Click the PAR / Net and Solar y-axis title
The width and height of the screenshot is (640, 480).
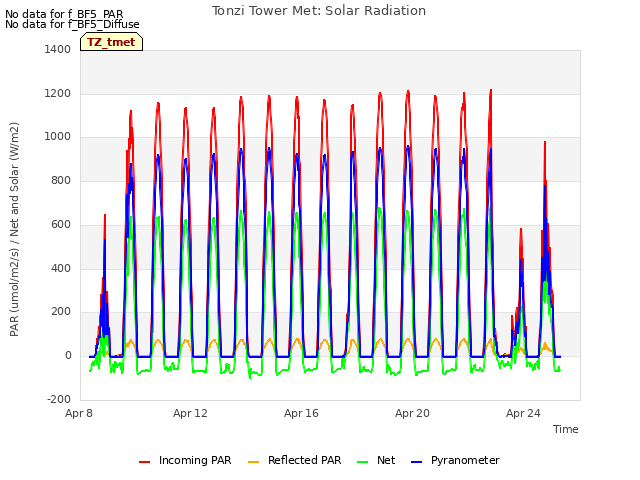(14, 229)
